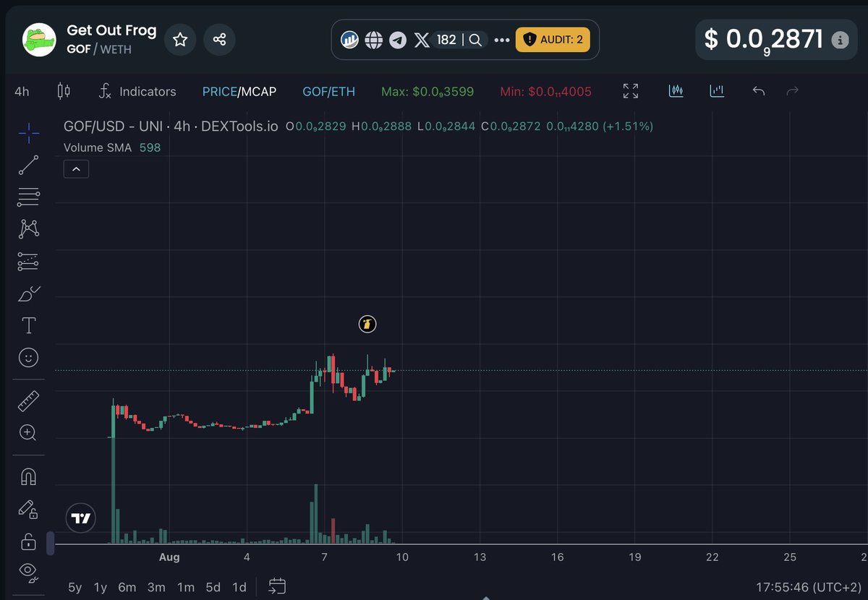The image size is (868, 600).
Task: Undo last chart action
Action: 758,91
